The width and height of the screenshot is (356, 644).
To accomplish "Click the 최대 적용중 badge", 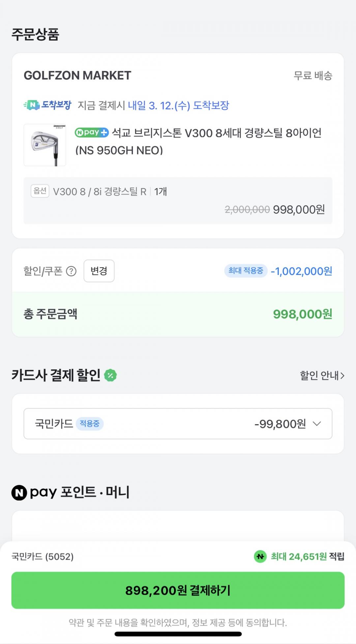I will click(x=246, y=271).
